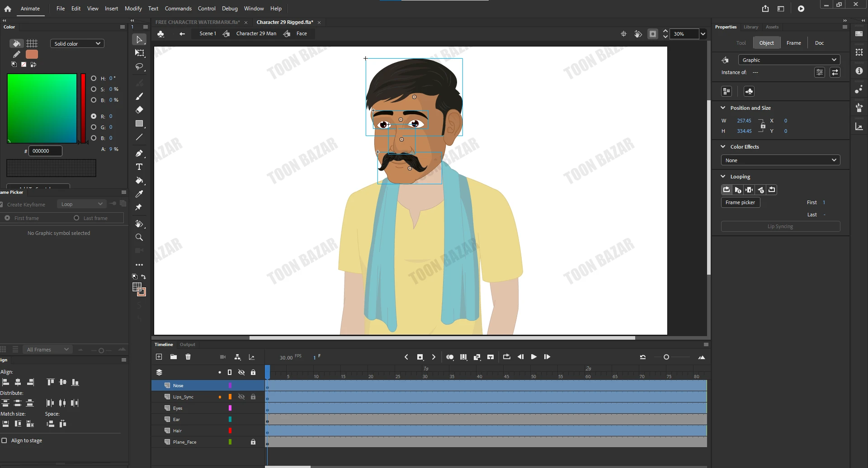Switch to FREE CHARACTER WATERMARK.fla tab
Viewport: 868px width, 468px height.
point(198,22)
